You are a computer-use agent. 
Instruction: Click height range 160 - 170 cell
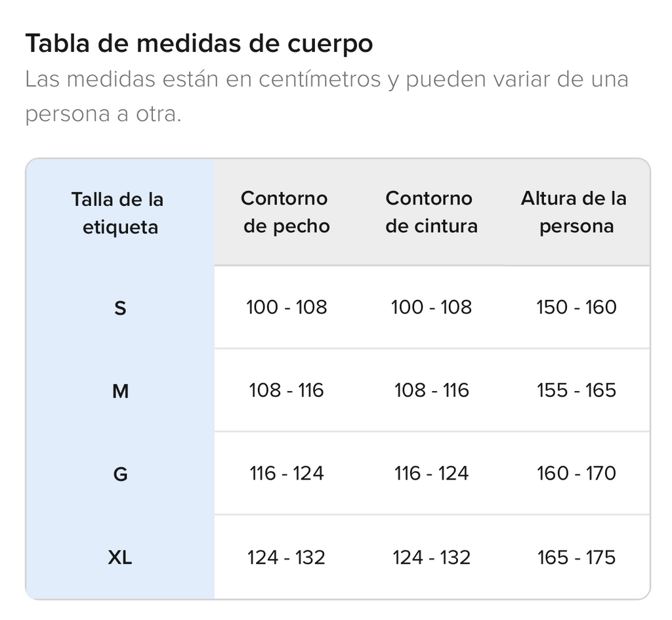576,474
